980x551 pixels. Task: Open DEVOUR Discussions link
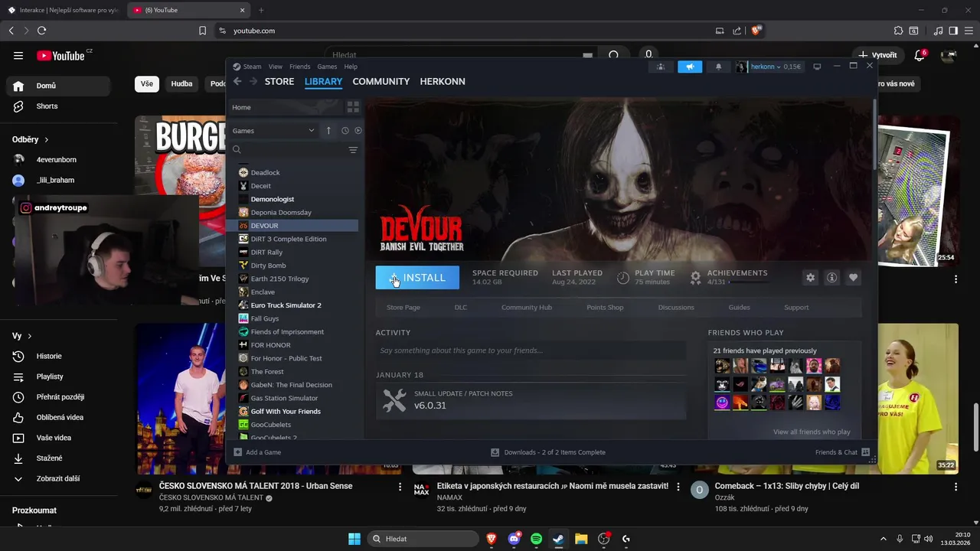(x=676, y=308)
